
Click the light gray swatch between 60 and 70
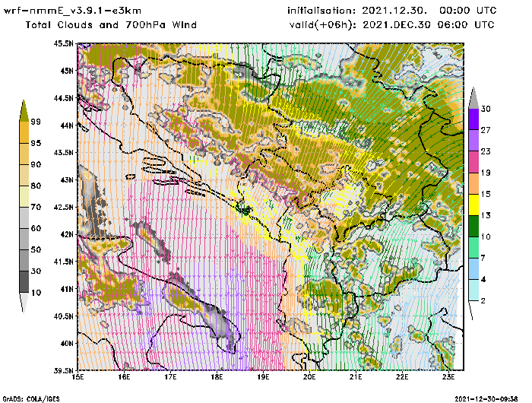pos(24,218)
